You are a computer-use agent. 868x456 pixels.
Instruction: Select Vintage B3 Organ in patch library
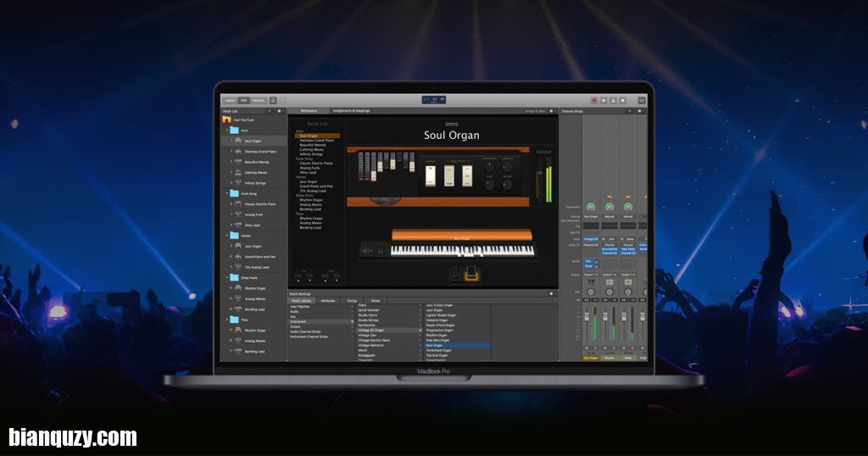tap(388, 331)
